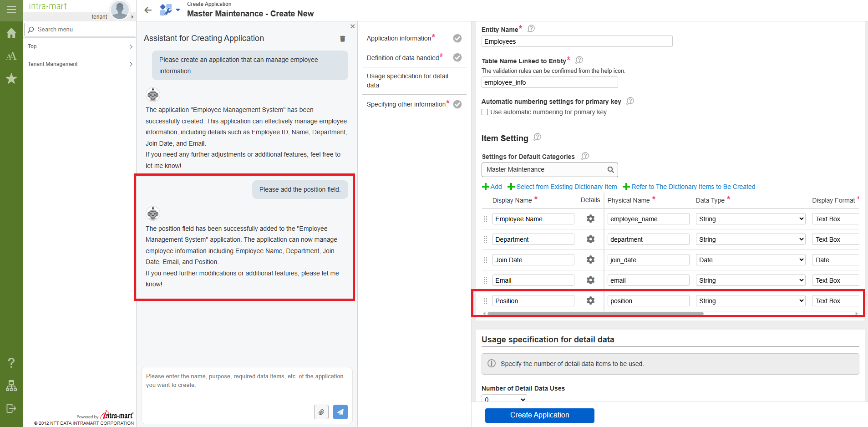Open the sitemap icon in left sidebar

click(11, 386)
